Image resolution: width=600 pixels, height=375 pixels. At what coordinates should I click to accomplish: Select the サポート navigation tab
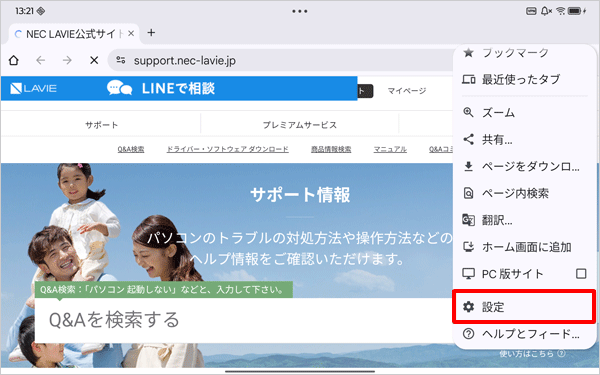[x=101, y=125]
